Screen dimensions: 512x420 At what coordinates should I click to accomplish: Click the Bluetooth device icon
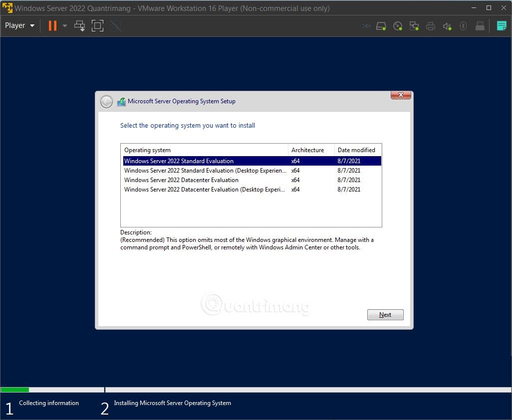tap(463, 26)
